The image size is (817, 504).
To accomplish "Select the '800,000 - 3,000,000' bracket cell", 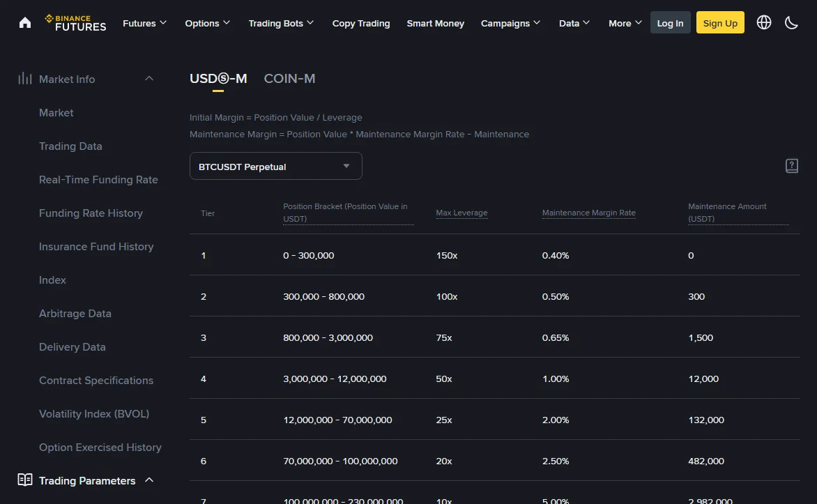I will [328, 337].
